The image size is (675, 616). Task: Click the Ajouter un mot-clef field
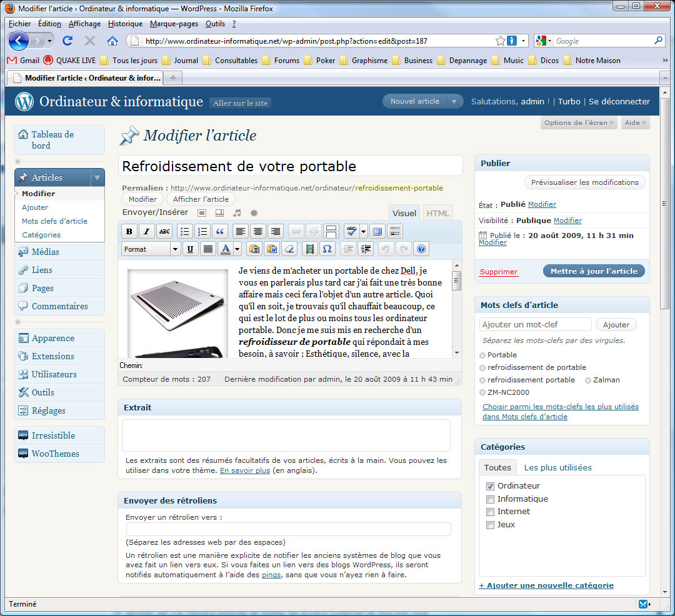(x=535, y=324)
